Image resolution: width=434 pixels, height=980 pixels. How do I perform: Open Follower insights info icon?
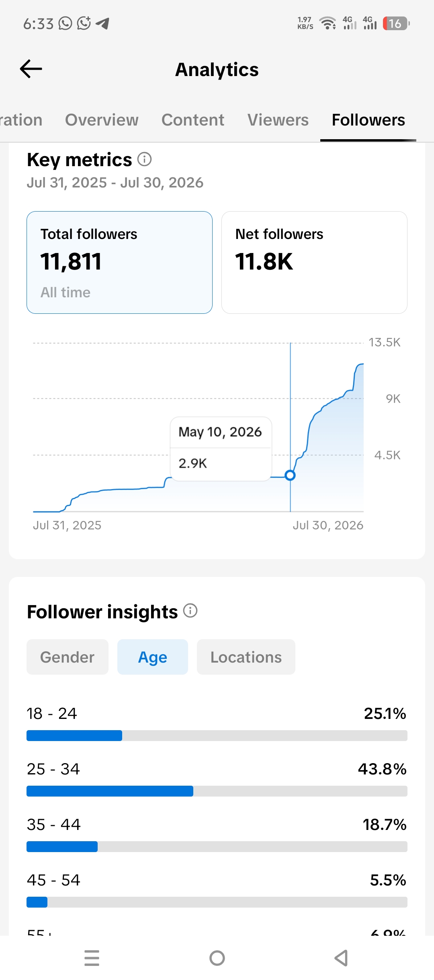190,611
